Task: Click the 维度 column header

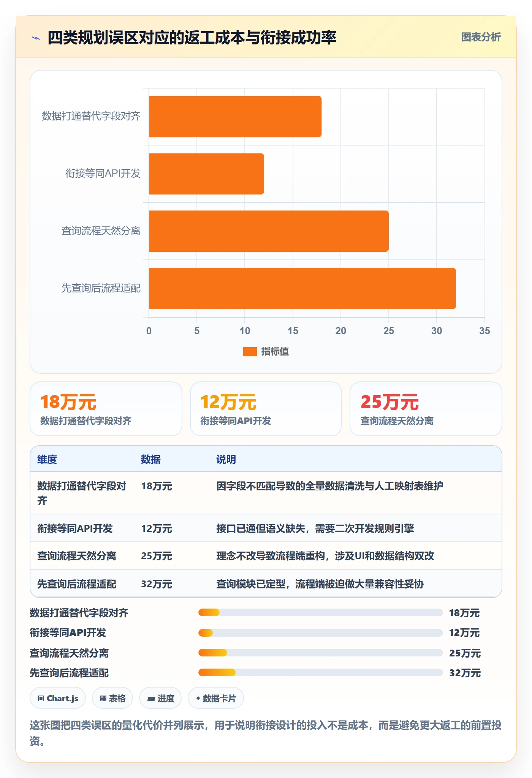Action: click(47, 459)
